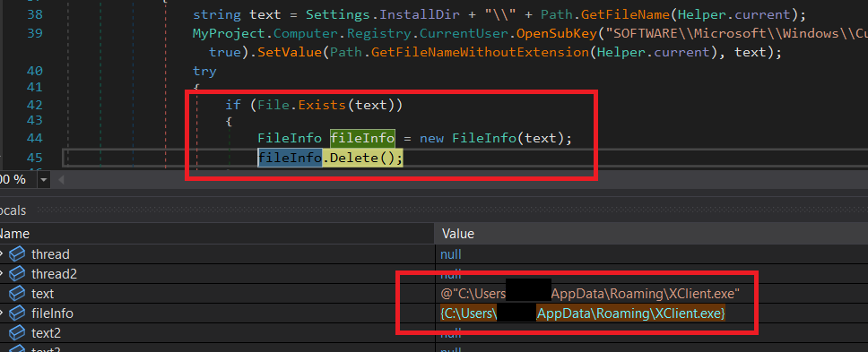Viewport: 868px width, 352px height.
Task: Click the cube icon beside fileInfo variable
Action: pos(17,313)
